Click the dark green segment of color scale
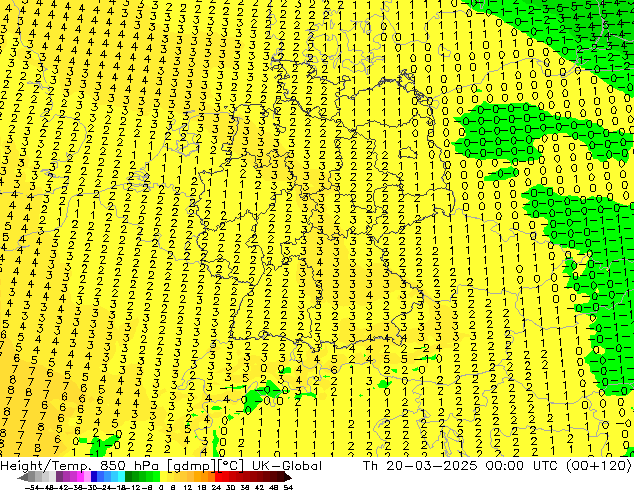634x490 pixels. 129,476
